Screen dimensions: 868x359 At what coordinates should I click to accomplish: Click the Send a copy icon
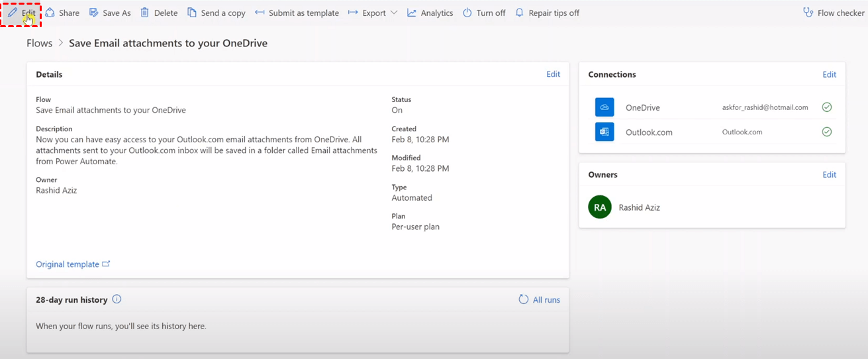(192, 13)
